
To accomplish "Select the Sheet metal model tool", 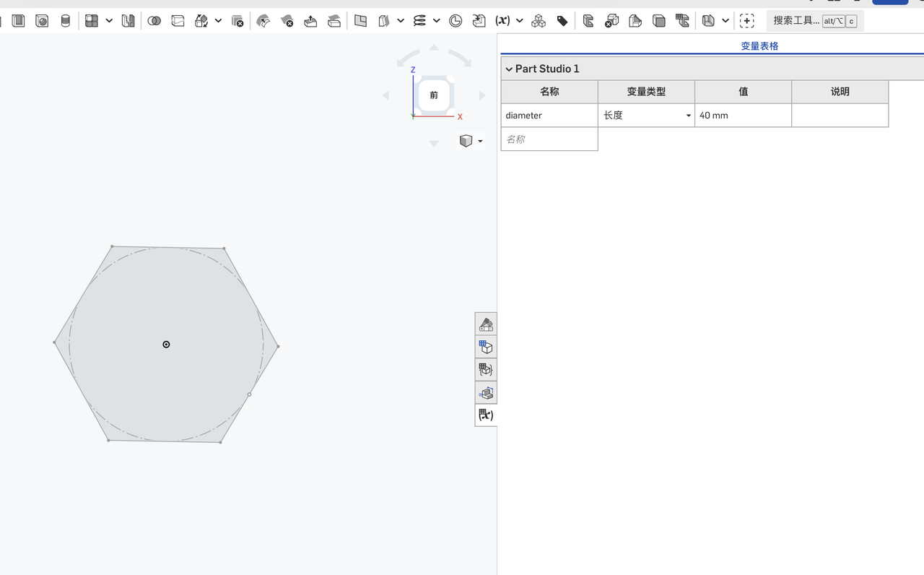I will (588, 21).
